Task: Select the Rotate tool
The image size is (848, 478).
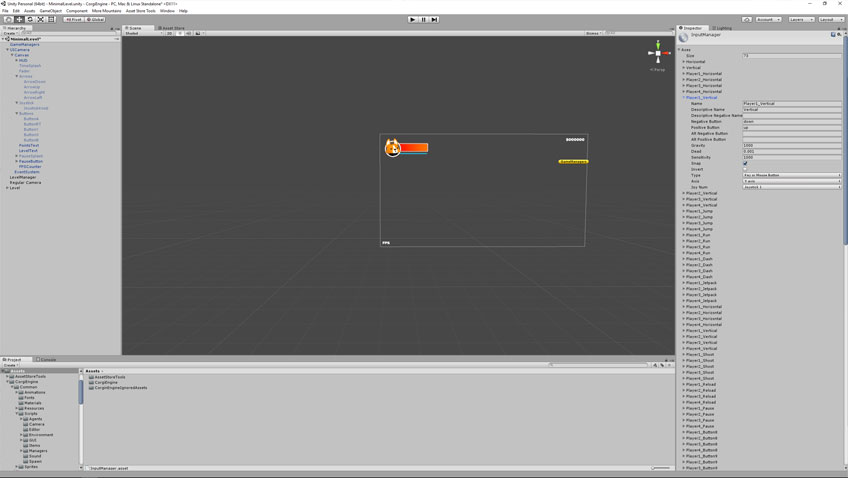Action: [30, 19]
